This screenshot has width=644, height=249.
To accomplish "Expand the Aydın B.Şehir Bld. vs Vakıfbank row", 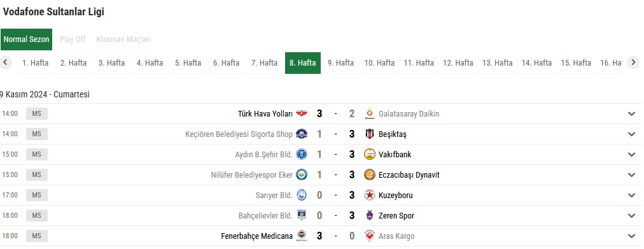I will click(x=632, y=155).
